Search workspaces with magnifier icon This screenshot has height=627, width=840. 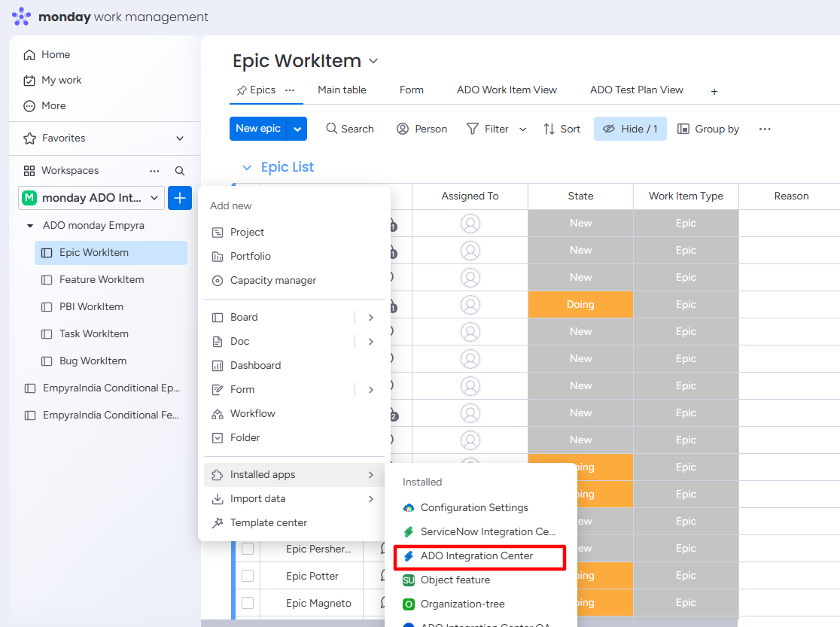point(180,171)
